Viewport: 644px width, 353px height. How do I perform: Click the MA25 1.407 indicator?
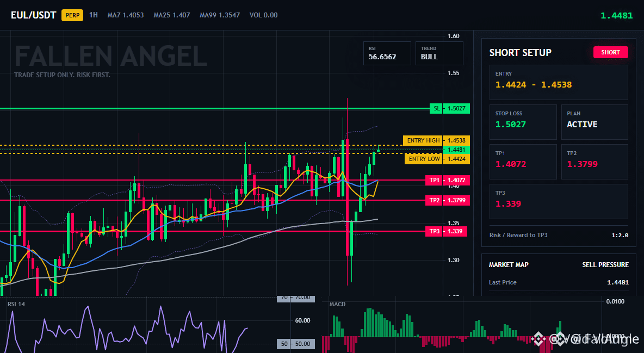[x=172, y=15]
